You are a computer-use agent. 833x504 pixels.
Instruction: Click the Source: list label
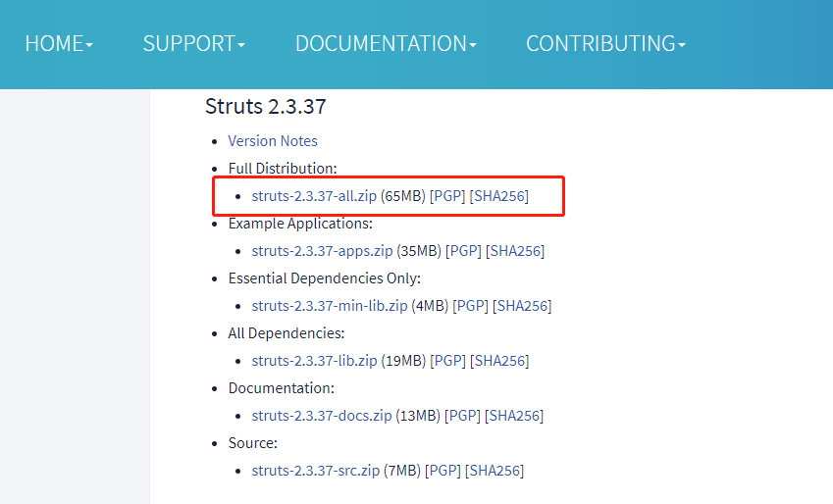click(253, 443)
